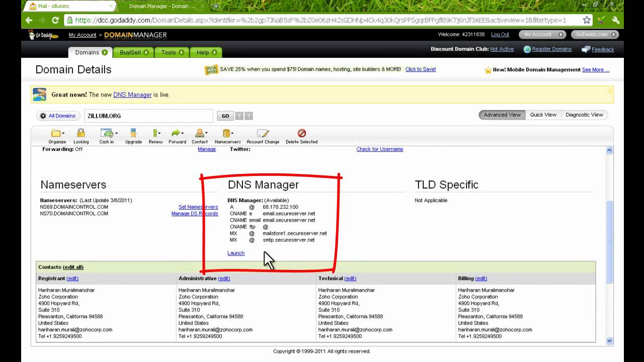Click the browser address bar
Image resolution: width=644 pixels, height=362 pixels.
[x=322, y=20]
